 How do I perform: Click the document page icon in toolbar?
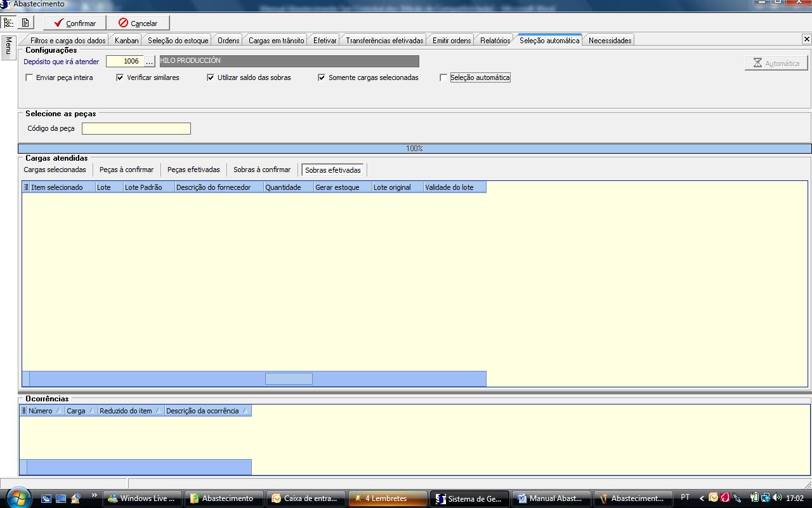tap(25, 23)
